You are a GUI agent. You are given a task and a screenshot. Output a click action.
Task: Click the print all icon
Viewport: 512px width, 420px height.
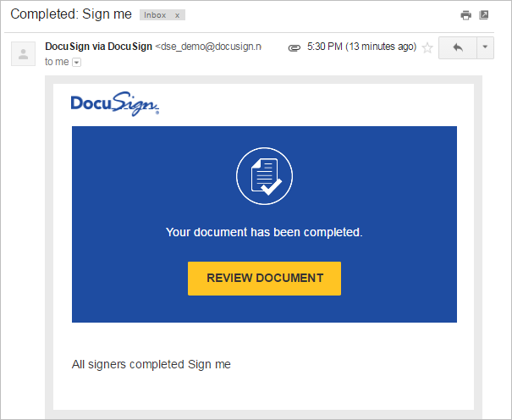pos(465,15)
